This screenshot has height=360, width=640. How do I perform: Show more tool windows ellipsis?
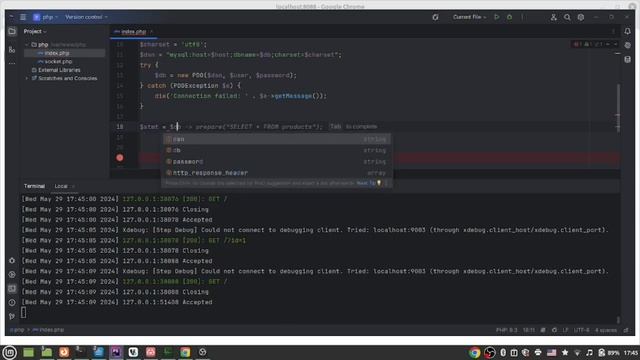(12, 64)
